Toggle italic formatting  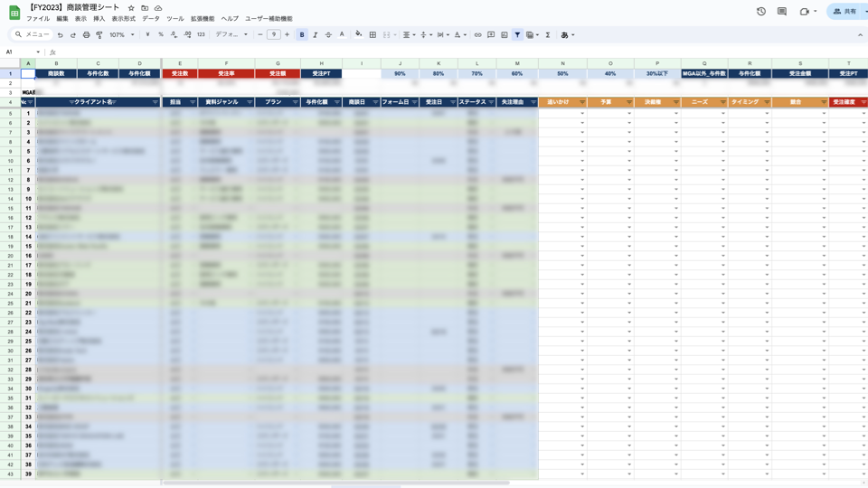coord(316,35)
